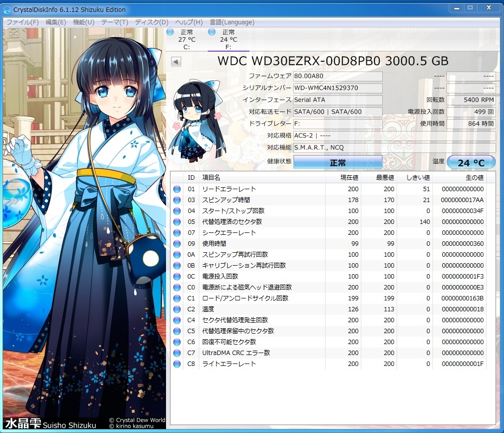Viewport: 504px width, 433px height.
Task: Select the 代替処理済のセクタ数 attribute name
Action: pyautogui.click(x=232, y=222)
